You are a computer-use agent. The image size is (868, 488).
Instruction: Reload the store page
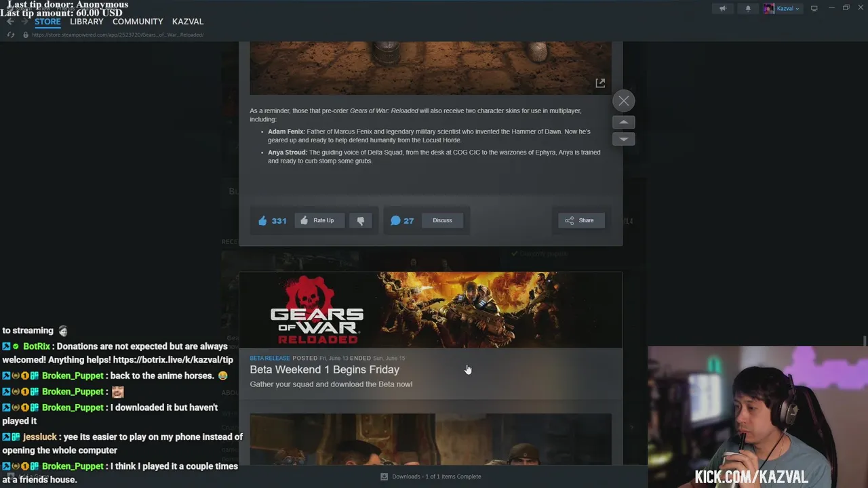pos(10,35)
